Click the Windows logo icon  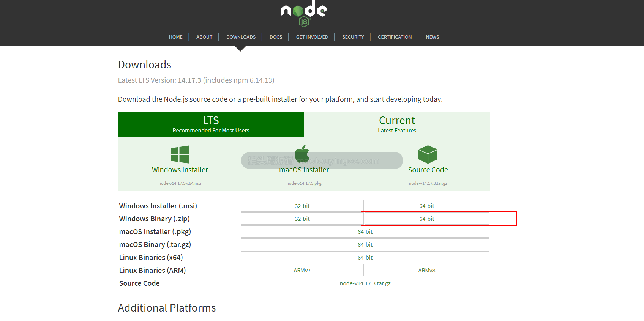pyautogui.click(x=180, y=154)
